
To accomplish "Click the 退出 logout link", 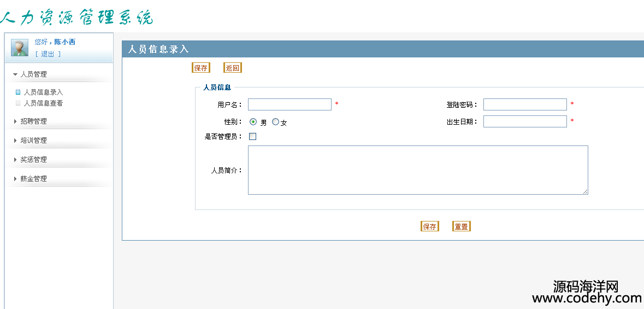I will click(48, 54).
